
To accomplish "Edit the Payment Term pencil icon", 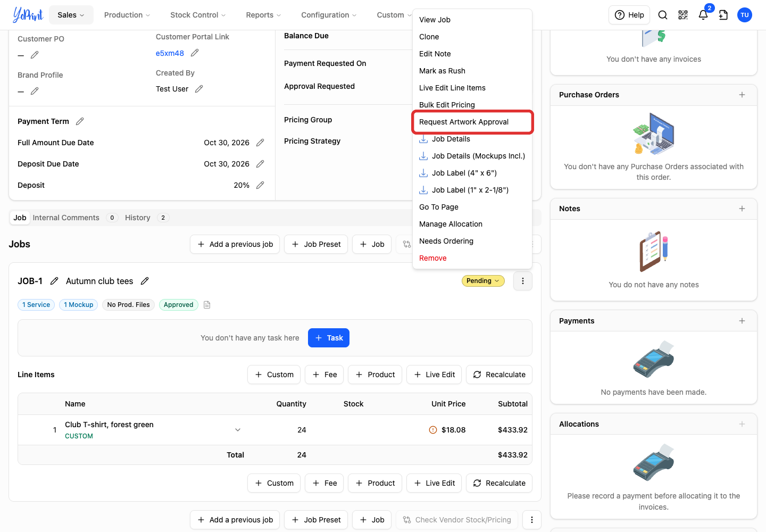I will coord(80,121).
